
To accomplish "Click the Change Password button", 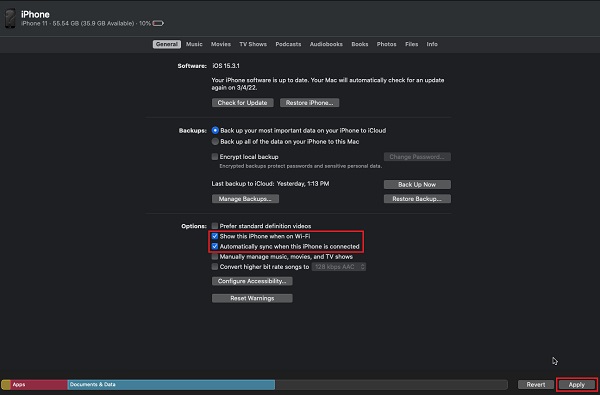I will coord(417,157).
